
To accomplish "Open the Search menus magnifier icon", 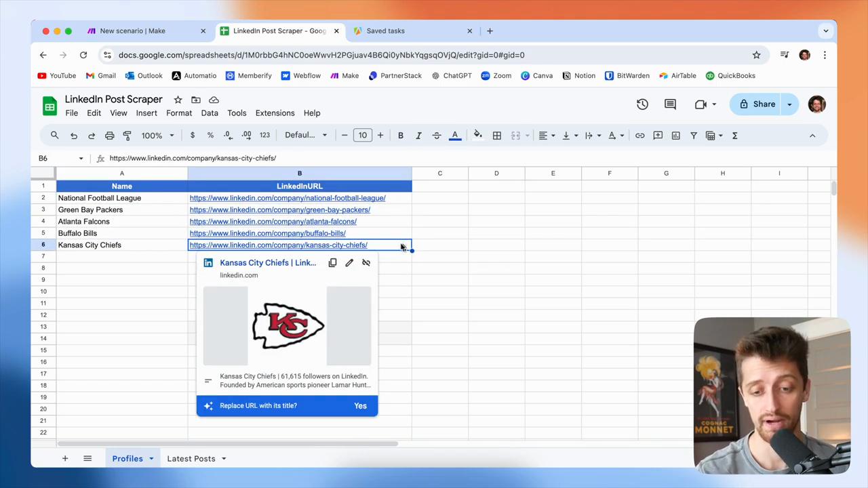I will point(54,136).
